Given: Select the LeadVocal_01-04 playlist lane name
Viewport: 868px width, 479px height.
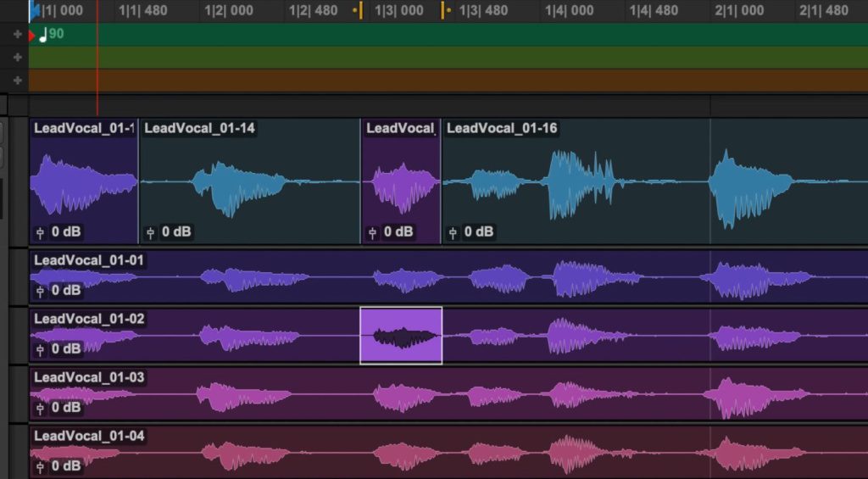Looking at the screenshot, I should [x=89, y=437].
